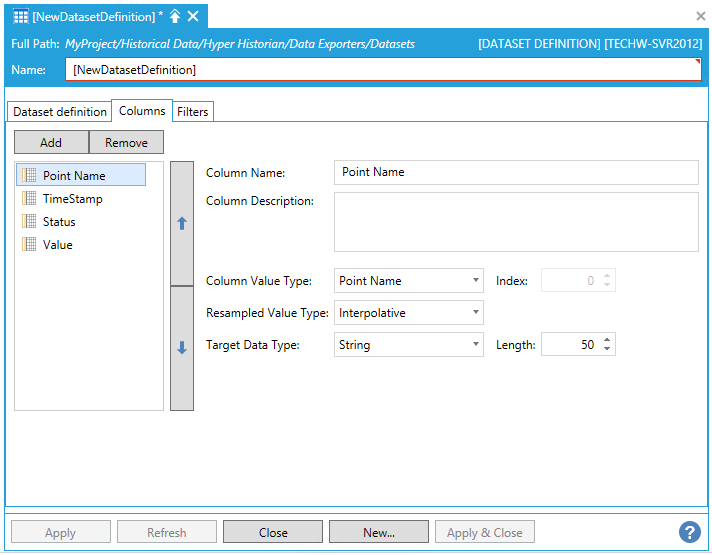Click the New... button

click(x=378, y=533)
